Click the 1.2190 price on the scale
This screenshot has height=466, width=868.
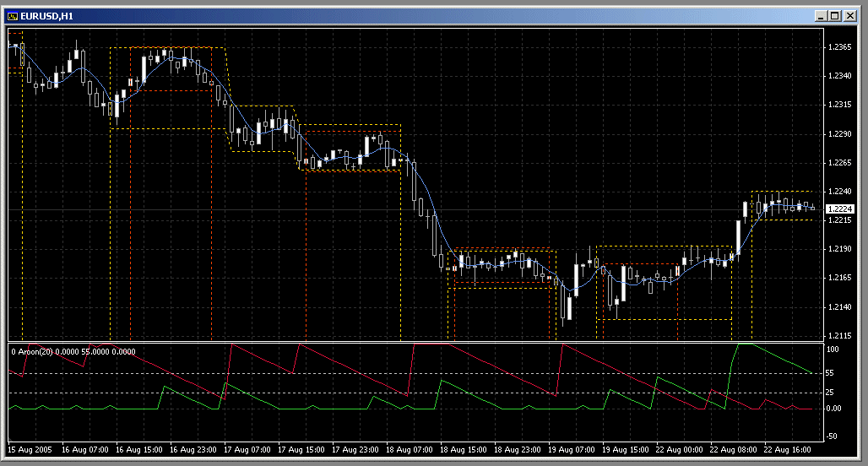839,249
